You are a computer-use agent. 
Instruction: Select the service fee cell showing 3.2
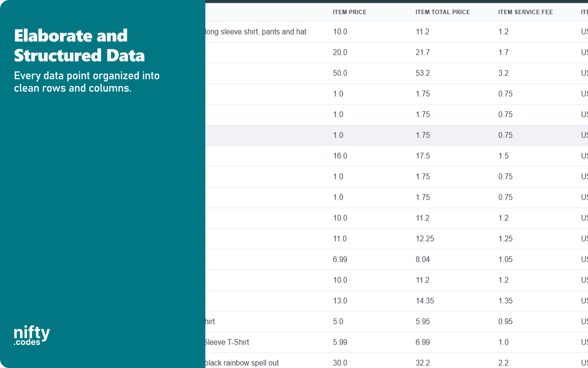pos(503,73)
